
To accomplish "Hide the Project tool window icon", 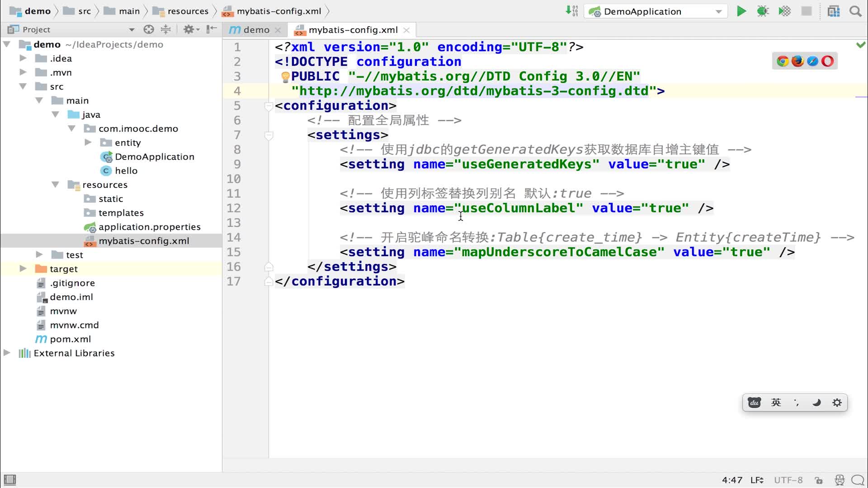I will (212, 29).
